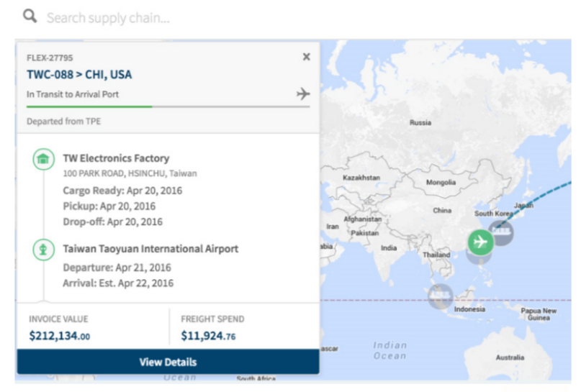Screen dimensions: 581x392
Task: Click the Australia label on the map
Action: [510, 357]
